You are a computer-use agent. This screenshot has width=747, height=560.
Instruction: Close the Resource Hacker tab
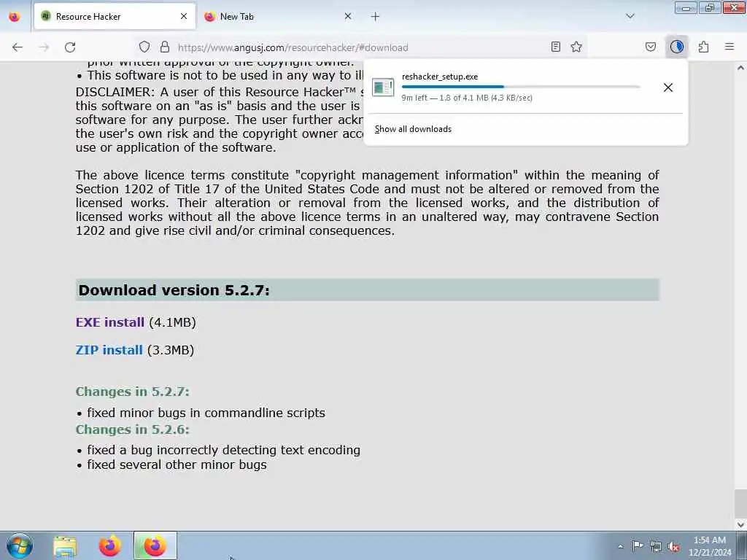point(184,16)
